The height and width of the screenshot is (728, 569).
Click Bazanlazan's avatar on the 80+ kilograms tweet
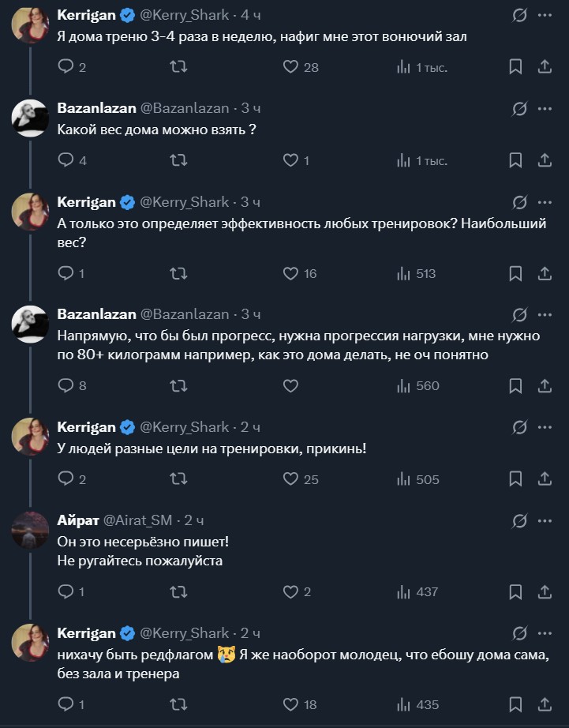pyautogui.click(x=30, y=323)
